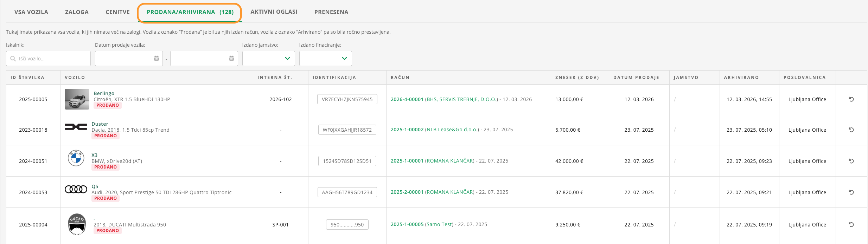Click restore icon for Audi Q5 row

[851, 192]
